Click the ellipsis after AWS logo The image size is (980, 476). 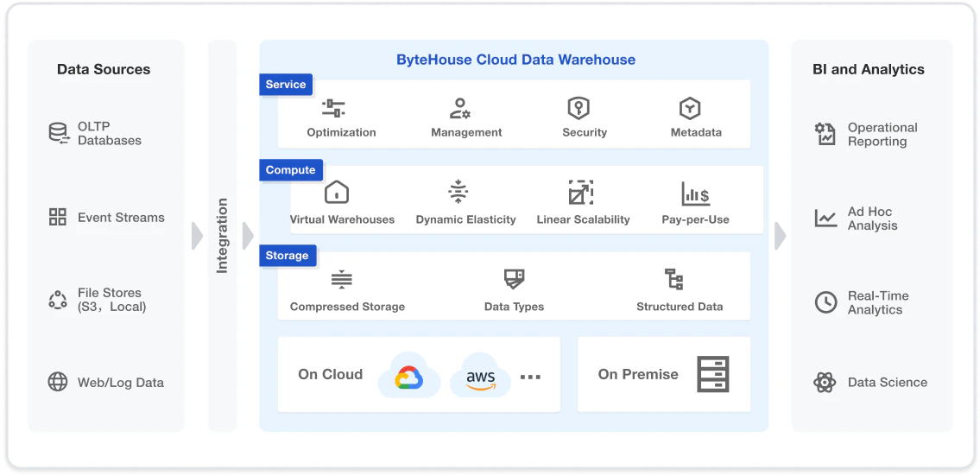[530, 377]
